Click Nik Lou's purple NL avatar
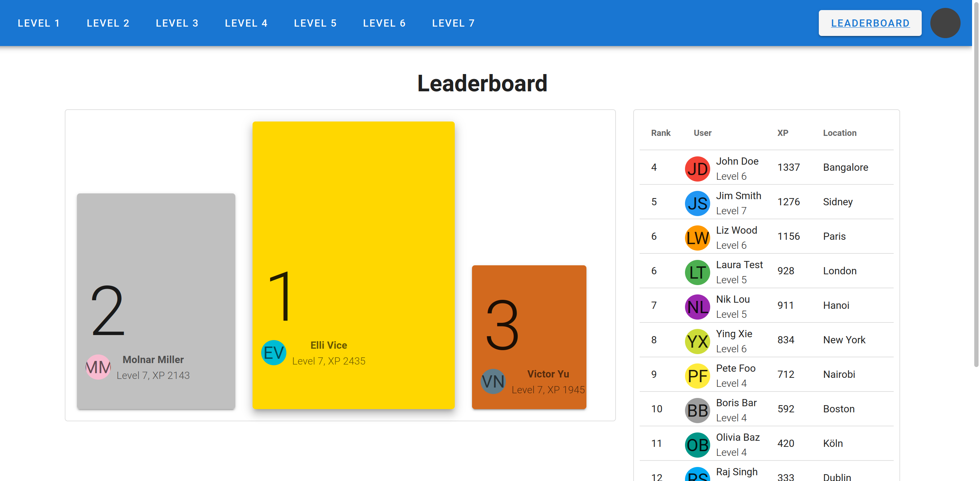This screenshot has width=980, height=481. pos(697,307)
